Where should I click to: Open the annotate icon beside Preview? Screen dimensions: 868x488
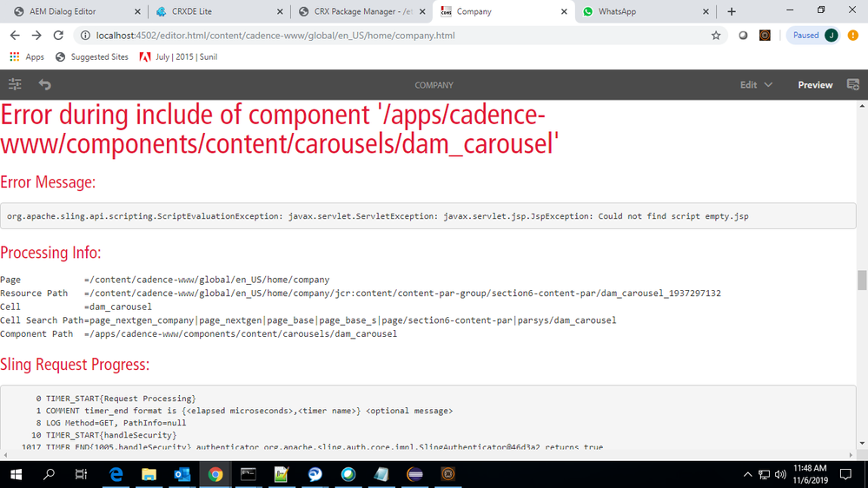pos(852,85)
